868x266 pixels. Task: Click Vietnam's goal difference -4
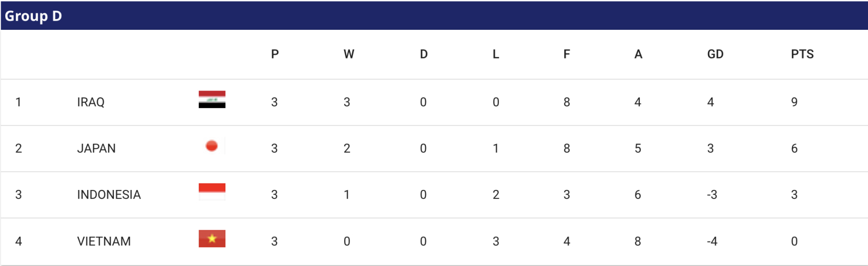[712, 242]
